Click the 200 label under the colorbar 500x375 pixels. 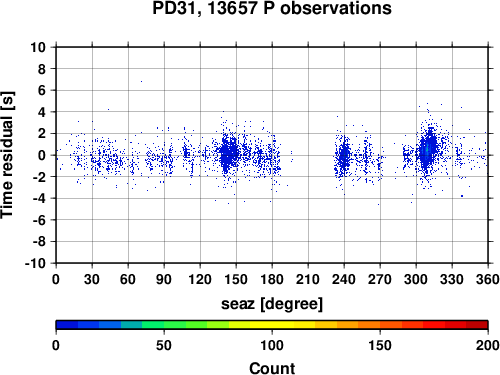[x=488, y=345]
